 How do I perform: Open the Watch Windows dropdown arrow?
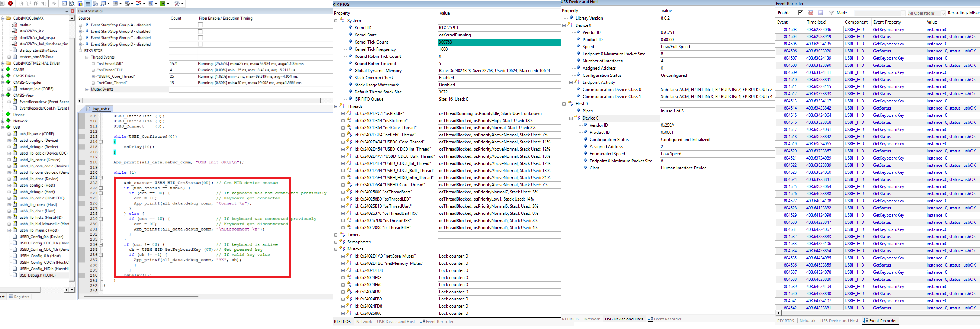click(x=109, y=4)
